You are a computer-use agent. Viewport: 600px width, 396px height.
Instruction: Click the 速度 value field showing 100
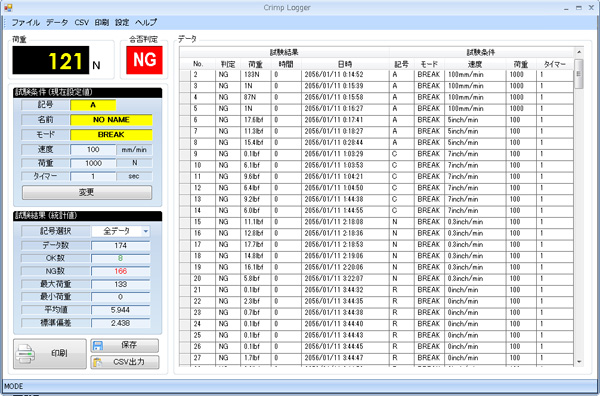[x=93, y=150]
